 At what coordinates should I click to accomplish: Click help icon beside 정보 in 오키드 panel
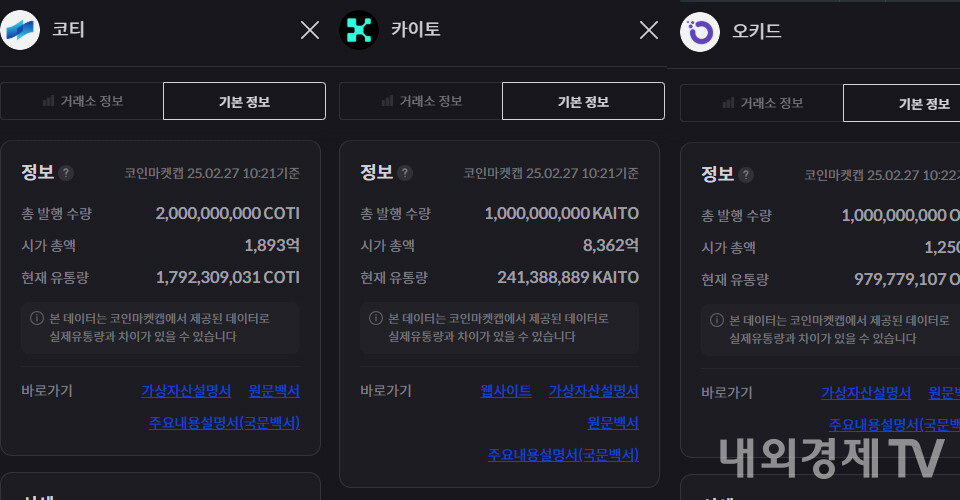tap(746, 175)
